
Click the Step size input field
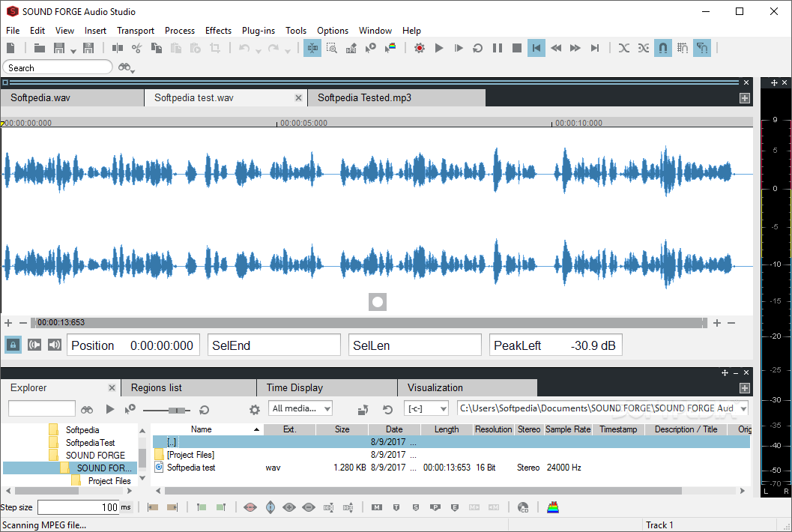tap(78, 507)
